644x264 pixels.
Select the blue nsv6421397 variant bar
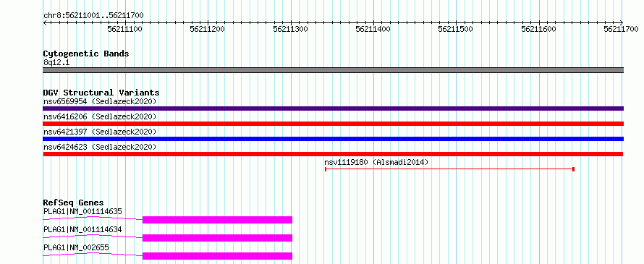(334, 139)
